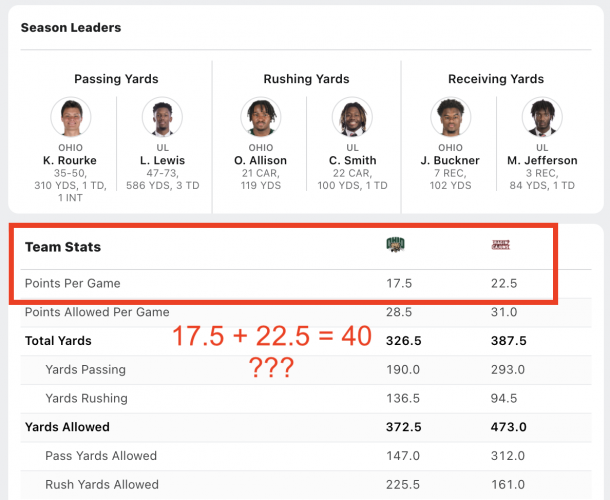Click the Ohio team logo icon

395,245
